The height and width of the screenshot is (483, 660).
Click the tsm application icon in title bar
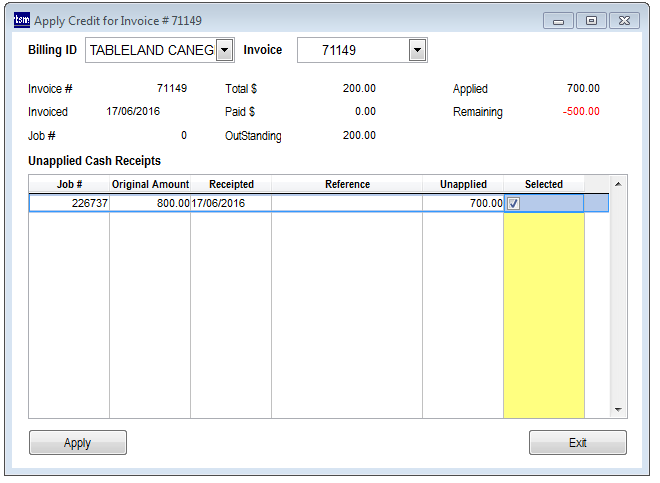point(21,20)
